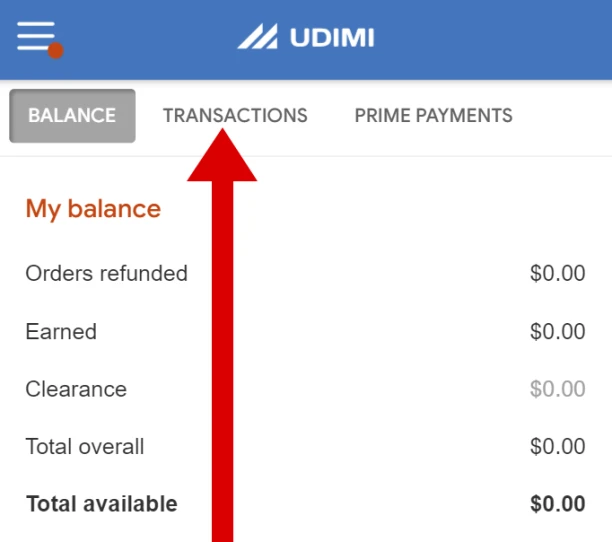612x542 pixels.
Task: Select the Balance tab
Action: (x=72, y=116)
